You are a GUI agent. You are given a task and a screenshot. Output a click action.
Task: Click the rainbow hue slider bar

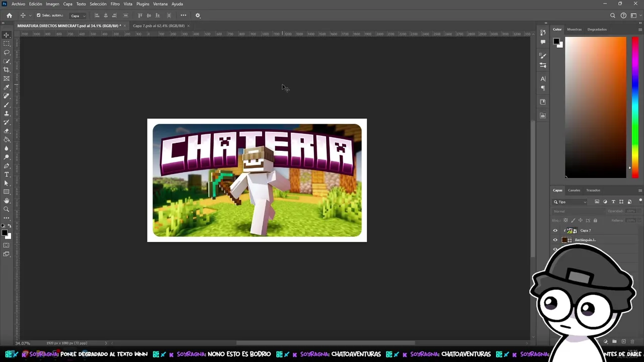point(635,108)
